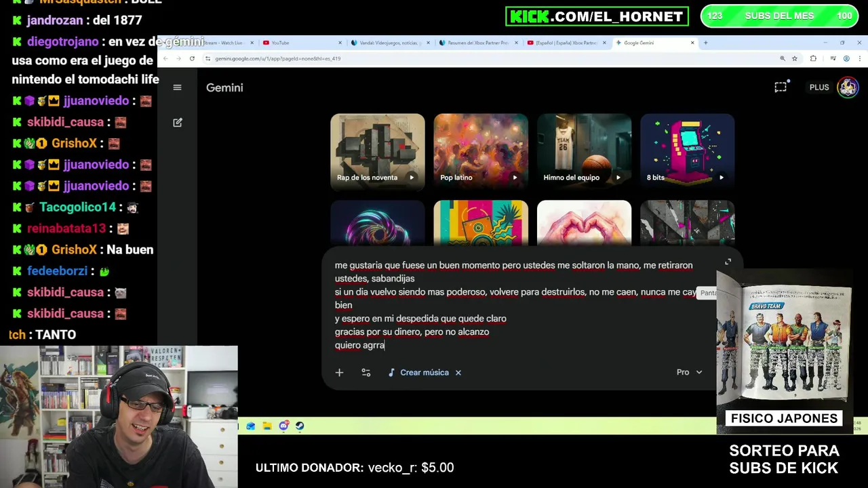This screenshot has width=868, height=488.
Task: Open the Chrome profile icon
Action: [846, 58]
